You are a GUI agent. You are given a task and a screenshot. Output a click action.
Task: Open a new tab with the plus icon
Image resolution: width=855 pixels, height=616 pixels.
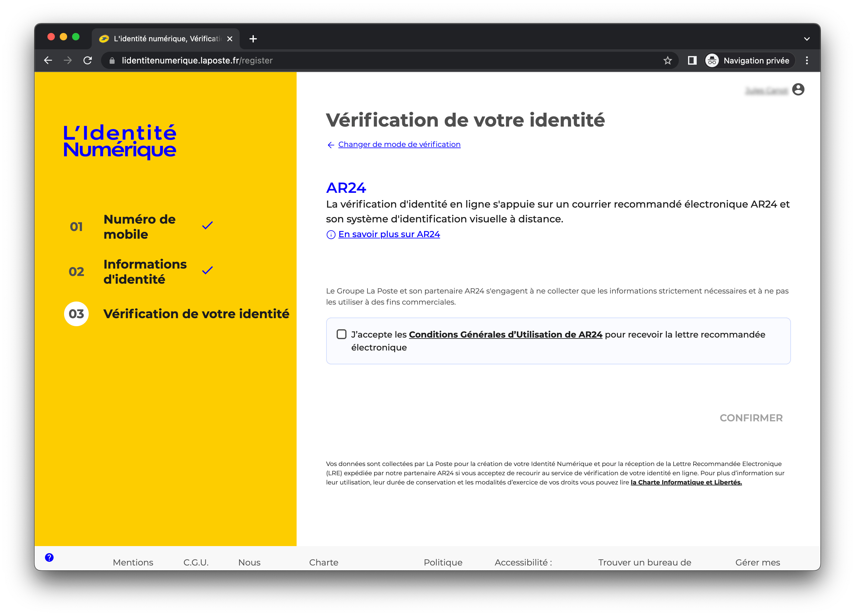coord(253,39)
